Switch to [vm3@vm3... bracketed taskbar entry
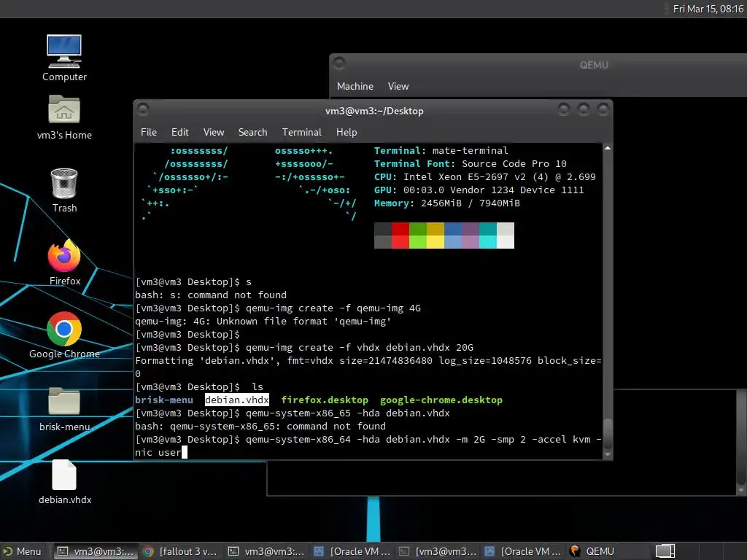747x560 pixels. click(438, 551)
